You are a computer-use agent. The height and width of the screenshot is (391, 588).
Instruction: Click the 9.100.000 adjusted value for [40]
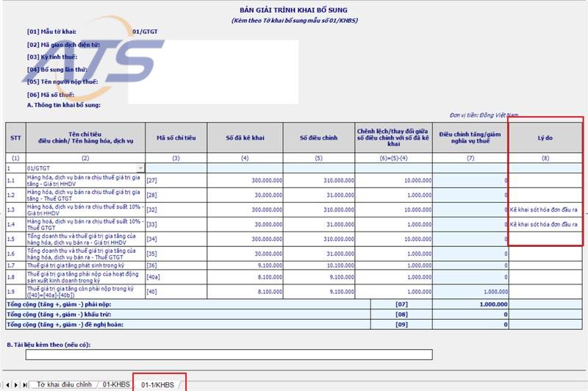319,292
